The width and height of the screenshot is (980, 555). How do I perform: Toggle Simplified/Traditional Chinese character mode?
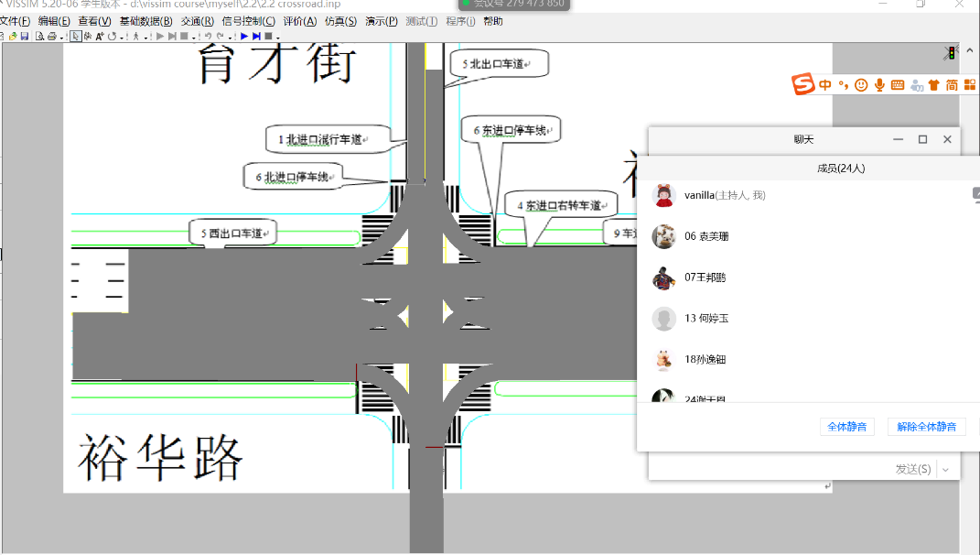[x=952, y=85]
